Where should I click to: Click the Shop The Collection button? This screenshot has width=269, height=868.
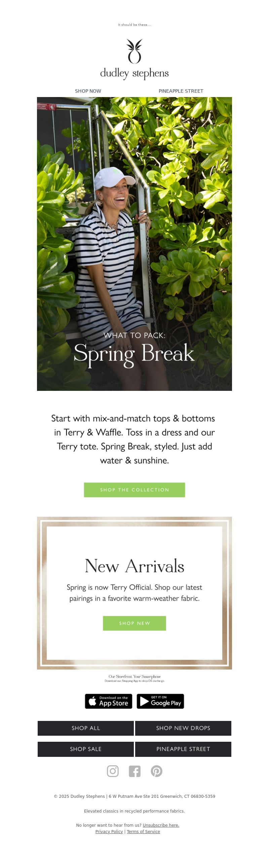point(134,490)
